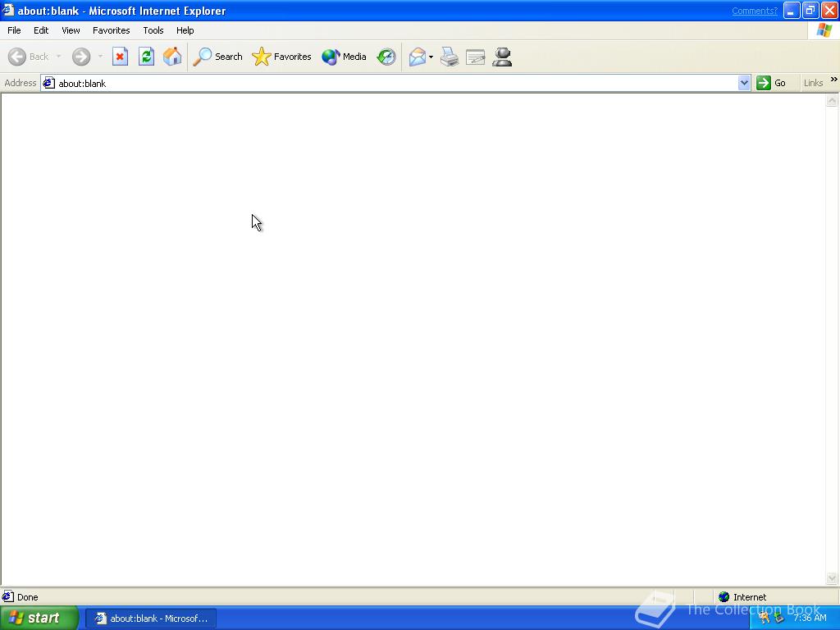Open the File menu
The image size is (840, 630).
[x=14, y=30]
